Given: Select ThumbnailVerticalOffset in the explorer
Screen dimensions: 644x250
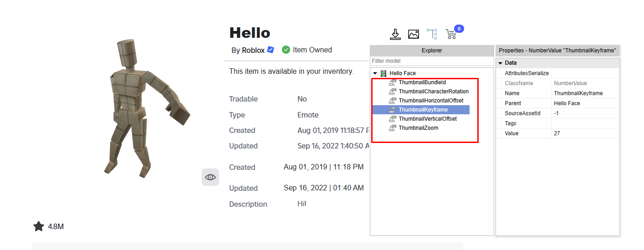Looking at the screenshot, I should tap(427, 119).
